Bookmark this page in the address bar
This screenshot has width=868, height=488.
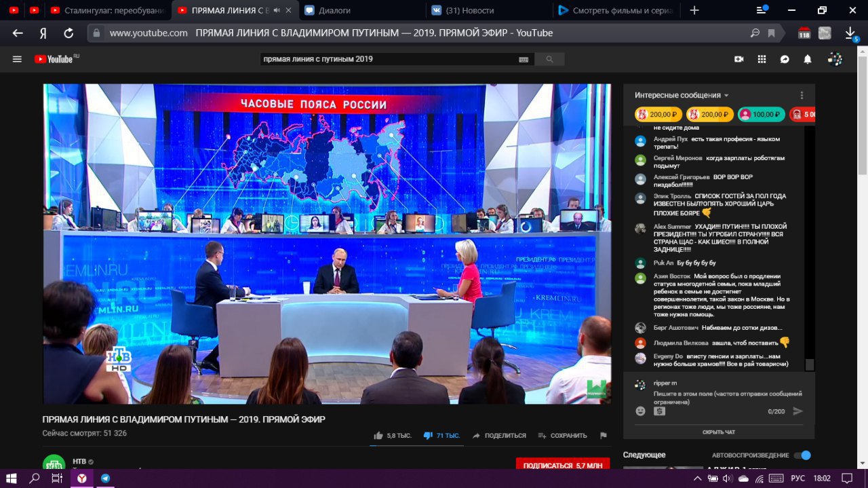[772, 33]
